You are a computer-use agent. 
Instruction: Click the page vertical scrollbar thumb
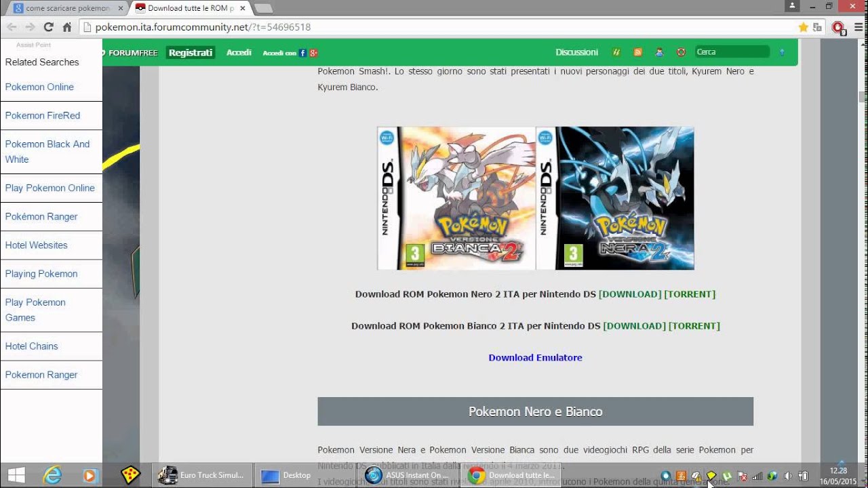(x=863, y=96)
